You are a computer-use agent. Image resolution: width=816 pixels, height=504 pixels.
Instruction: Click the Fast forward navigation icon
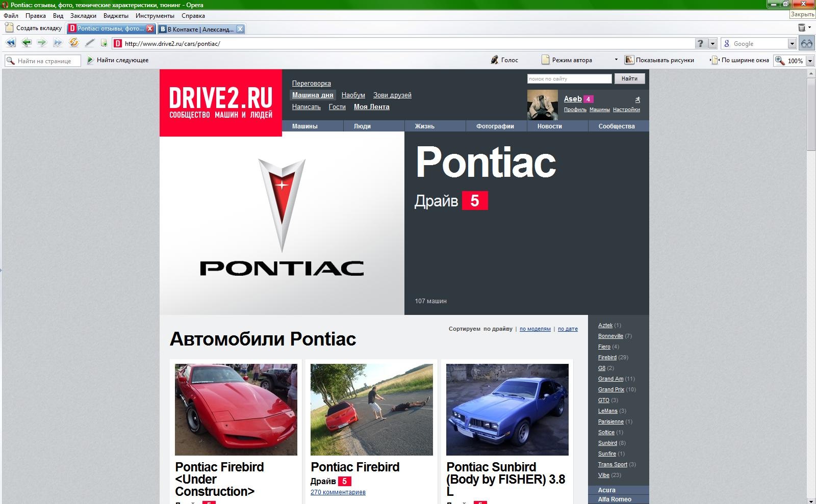[58, 43]
